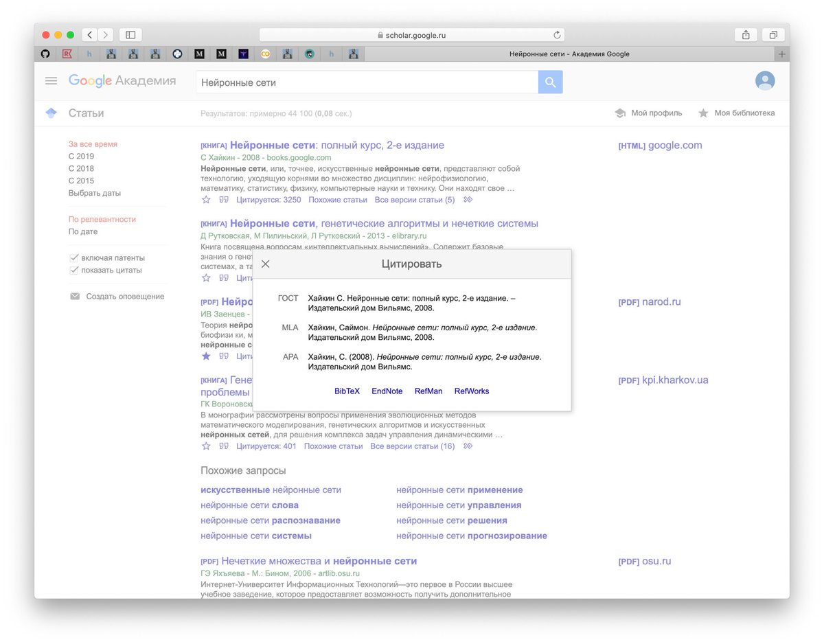Star the Рутковская book result
This screenshot has width=824, height=644.
(x=206, y=278)
